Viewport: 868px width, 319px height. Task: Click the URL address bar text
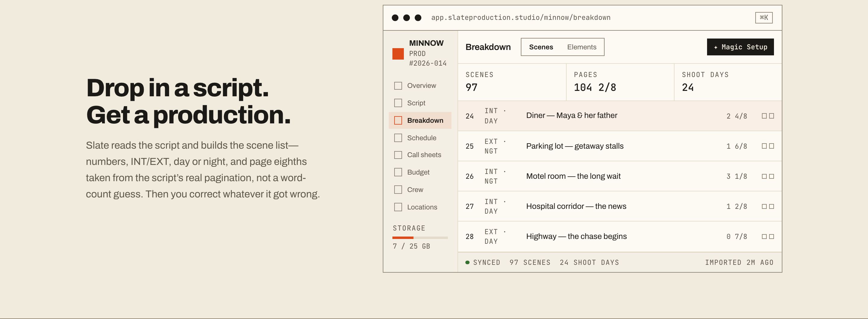tap(520, 17)
